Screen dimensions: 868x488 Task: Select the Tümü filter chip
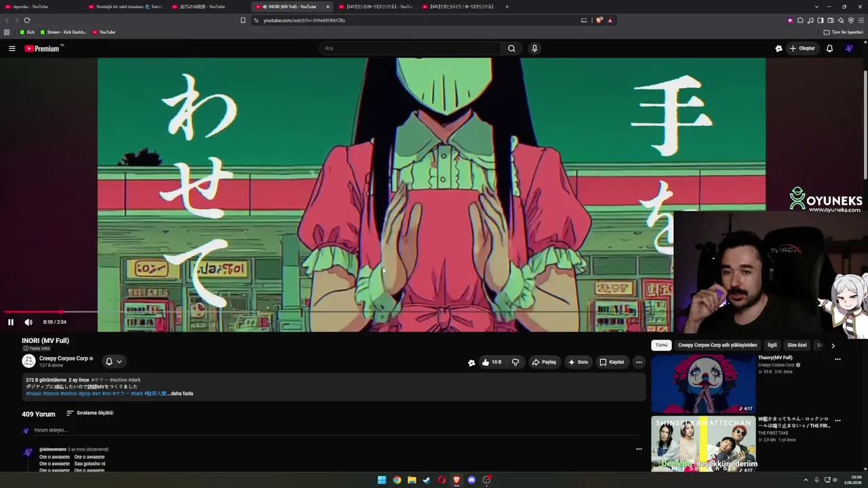pos(661,345)
